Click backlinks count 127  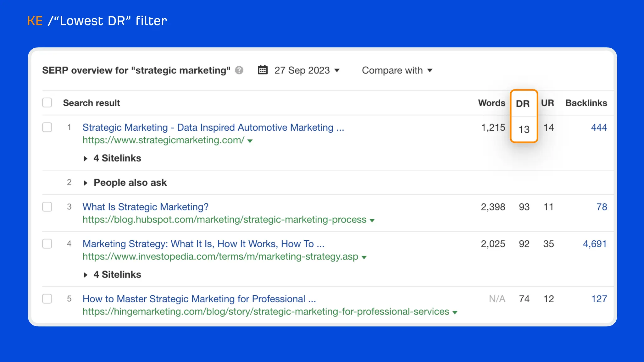599,299
